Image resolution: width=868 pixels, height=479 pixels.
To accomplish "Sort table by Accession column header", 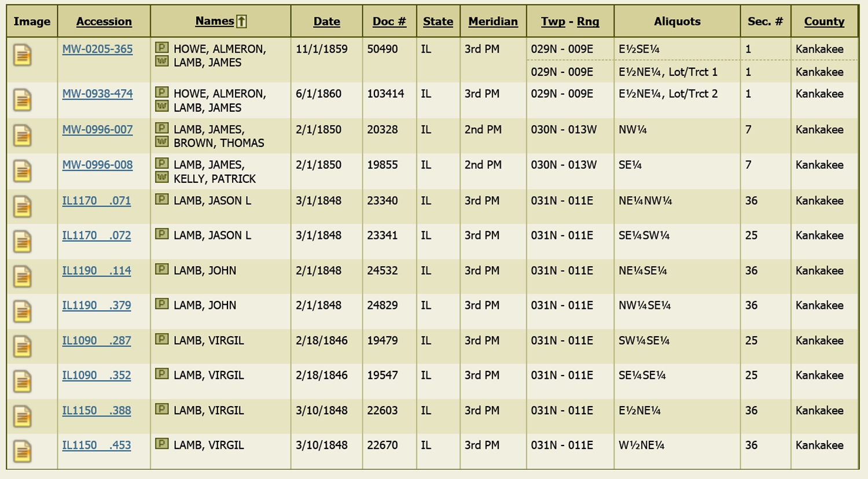I will point(104,21).
